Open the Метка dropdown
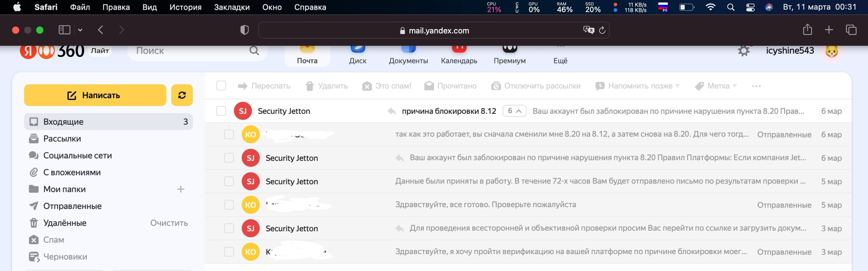Viewport: 868px width, 271px height. [x=716, y=86]
